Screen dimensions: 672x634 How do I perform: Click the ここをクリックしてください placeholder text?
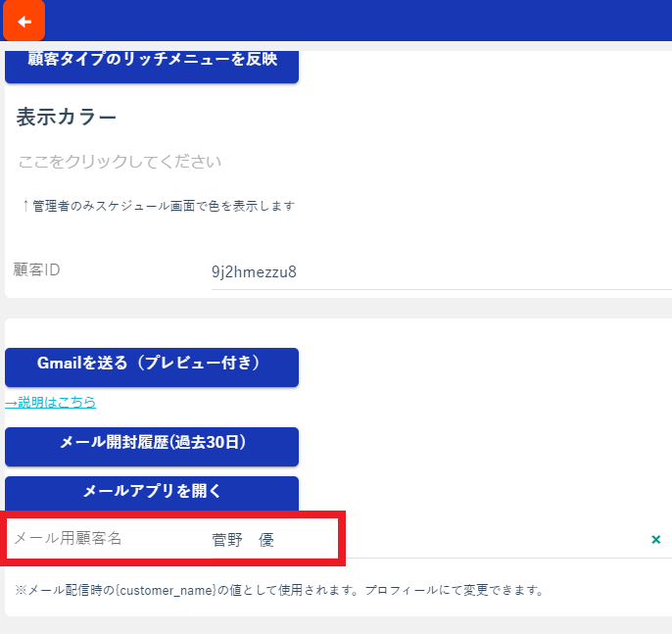[x=120, y=161]
